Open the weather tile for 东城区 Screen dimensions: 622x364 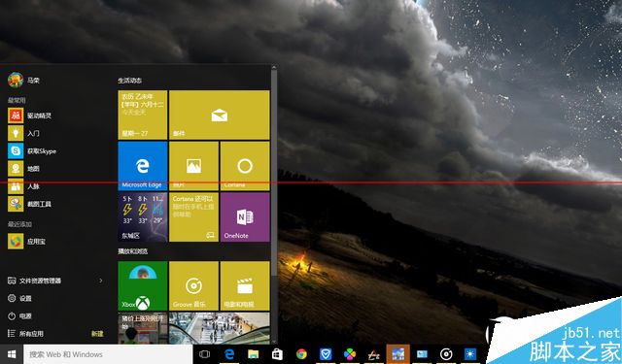(x=143, y=217)
